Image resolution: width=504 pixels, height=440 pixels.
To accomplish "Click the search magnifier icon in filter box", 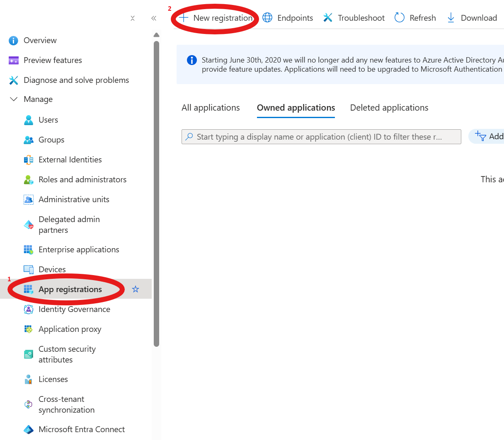I will [x=189, y=136].
